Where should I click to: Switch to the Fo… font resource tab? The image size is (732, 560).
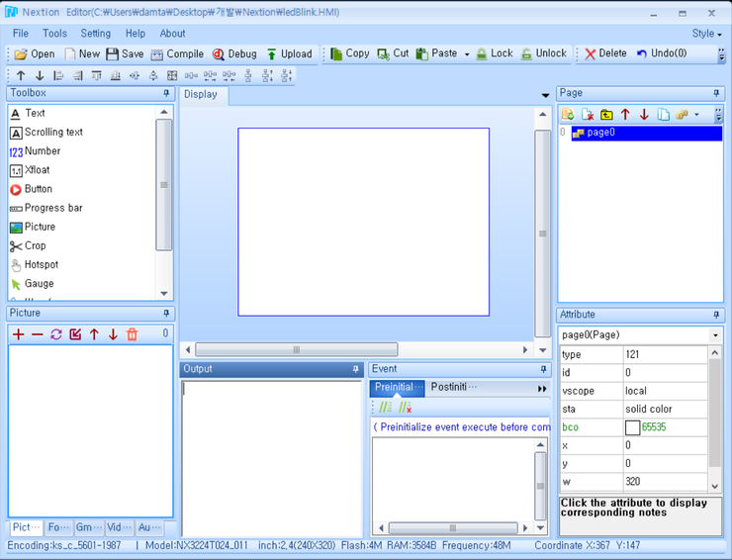point(58,527)
